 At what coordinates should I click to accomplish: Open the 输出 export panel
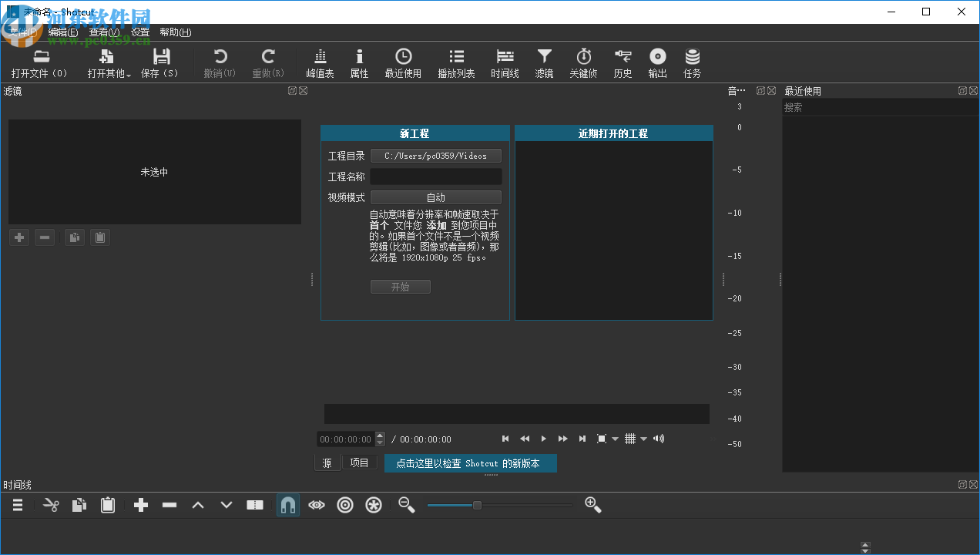click(x=657, y=62)
